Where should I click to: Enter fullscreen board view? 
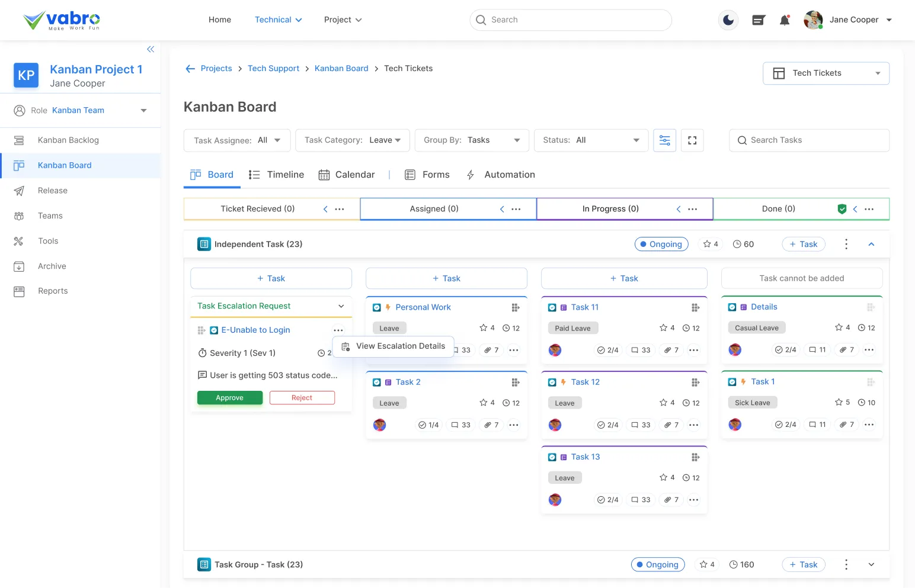(692, 140)
